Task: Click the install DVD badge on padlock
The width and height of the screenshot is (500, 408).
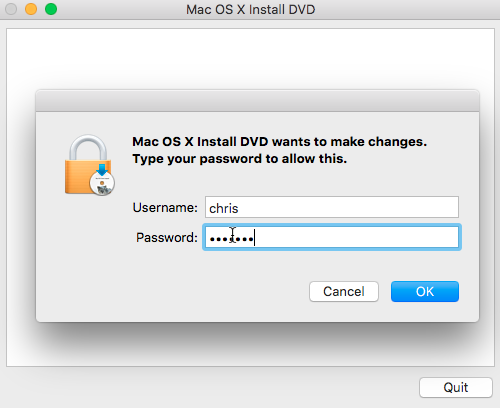Action: [x=102, y=183]
